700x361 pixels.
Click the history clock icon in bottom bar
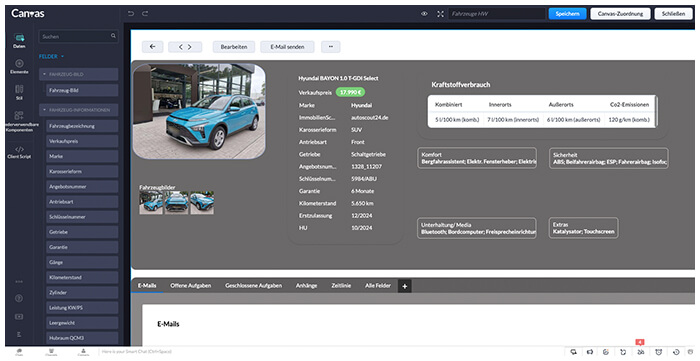(676, 352)
